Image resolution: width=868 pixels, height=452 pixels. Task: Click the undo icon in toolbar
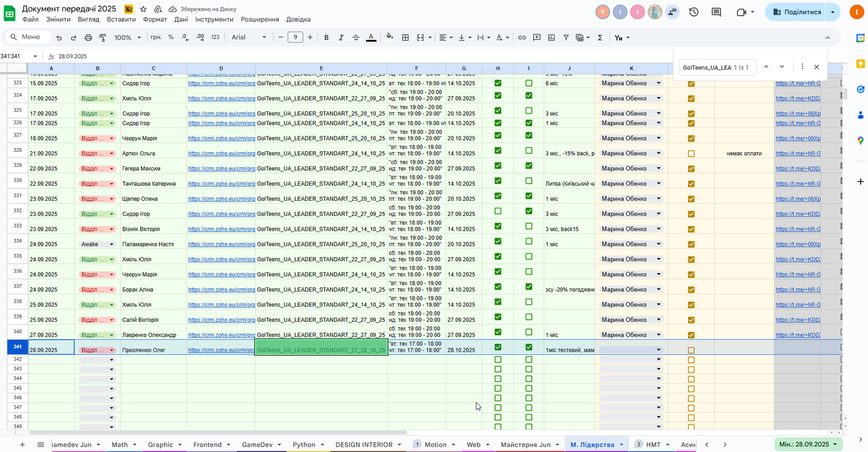pyautogui.click(x=59, y=37)
